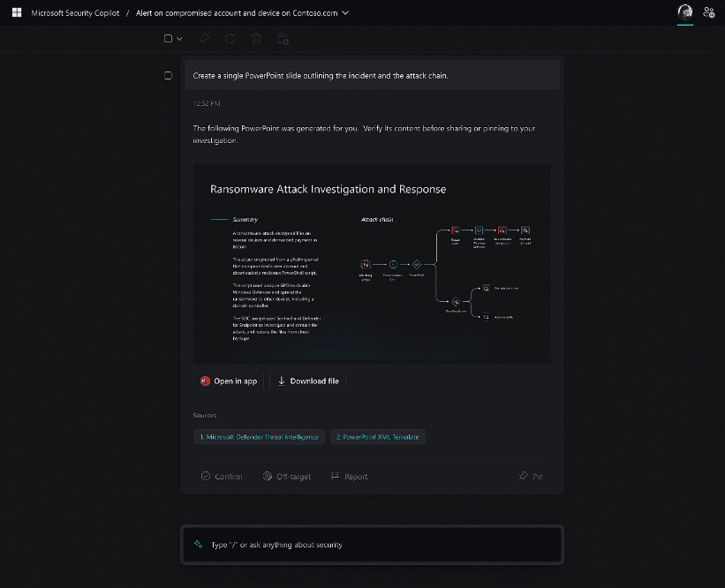Click the Open in app button

(229, 381)
